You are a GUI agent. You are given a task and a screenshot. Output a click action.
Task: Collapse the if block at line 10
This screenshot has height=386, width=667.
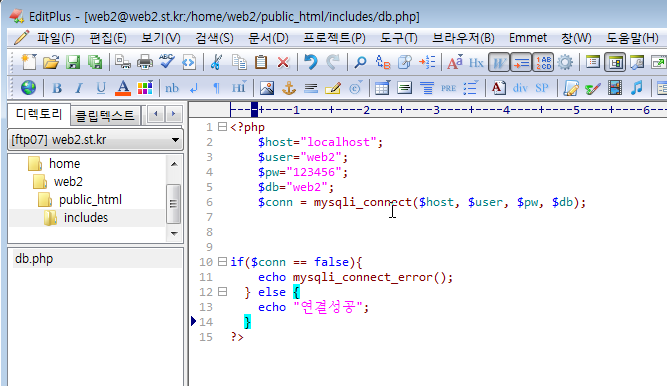coord(222,261)
